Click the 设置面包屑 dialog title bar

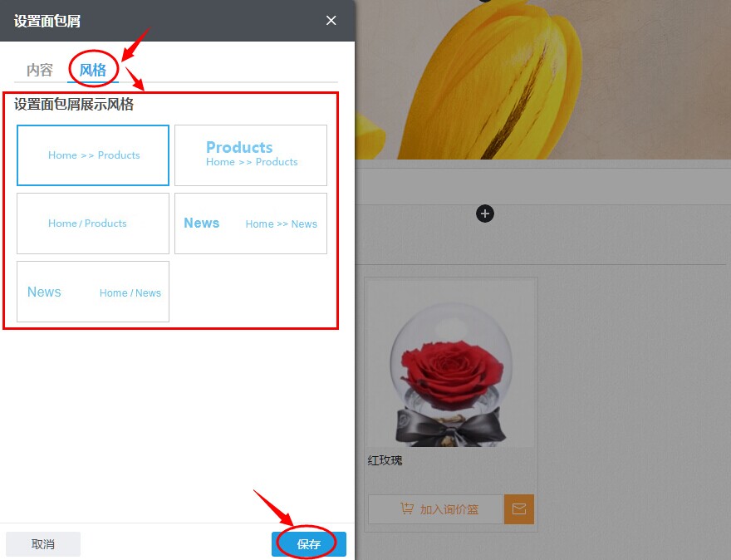(x=177, y=21)
